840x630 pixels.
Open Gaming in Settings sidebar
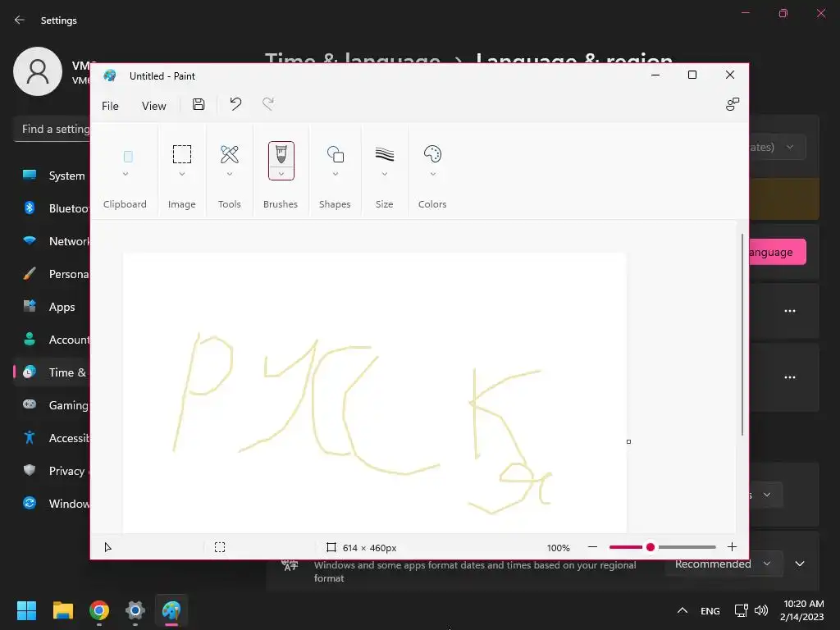pyautogui.click(x=52, y=405)
